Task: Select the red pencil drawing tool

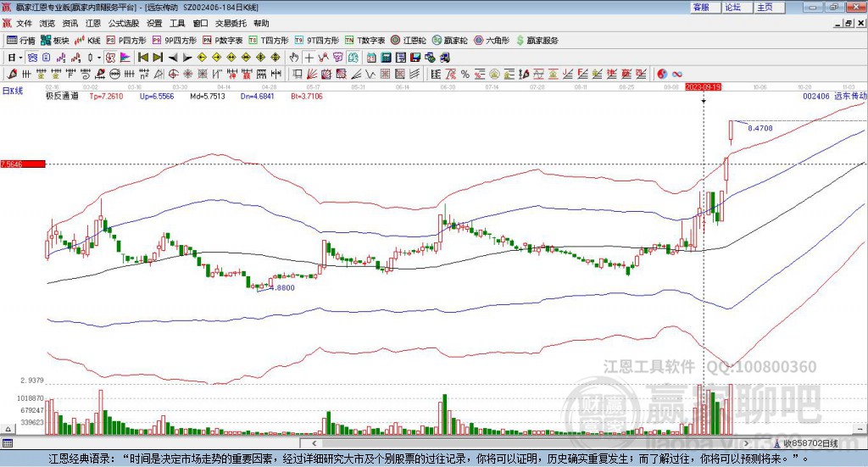Action: 12,74
